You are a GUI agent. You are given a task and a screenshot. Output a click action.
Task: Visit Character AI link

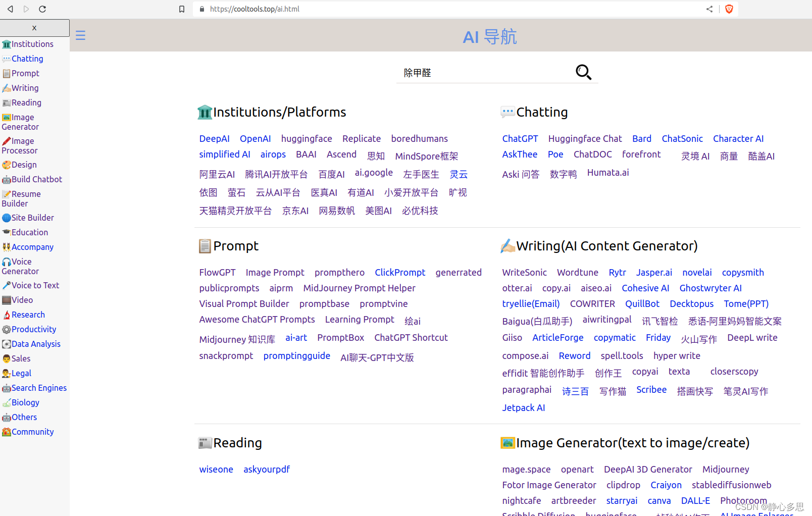738,138
